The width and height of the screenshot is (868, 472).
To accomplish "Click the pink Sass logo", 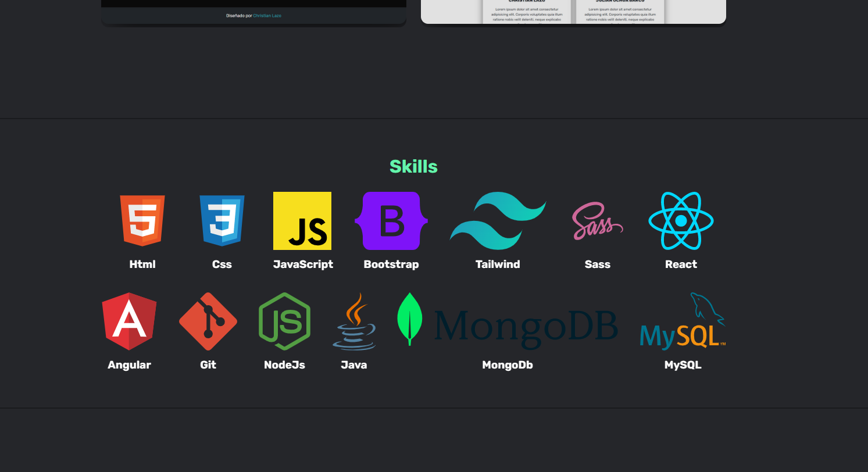I will 598,221.
